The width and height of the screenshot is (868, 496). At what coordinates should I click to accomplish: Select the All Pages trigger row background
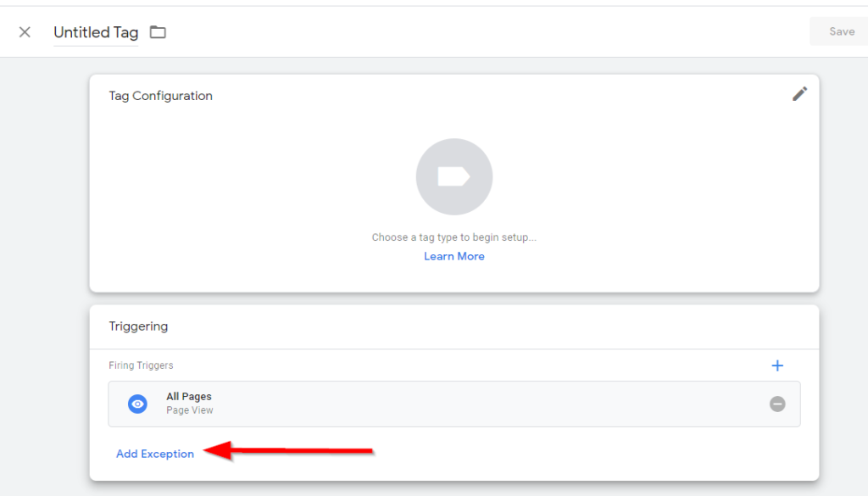click(454, 404)
